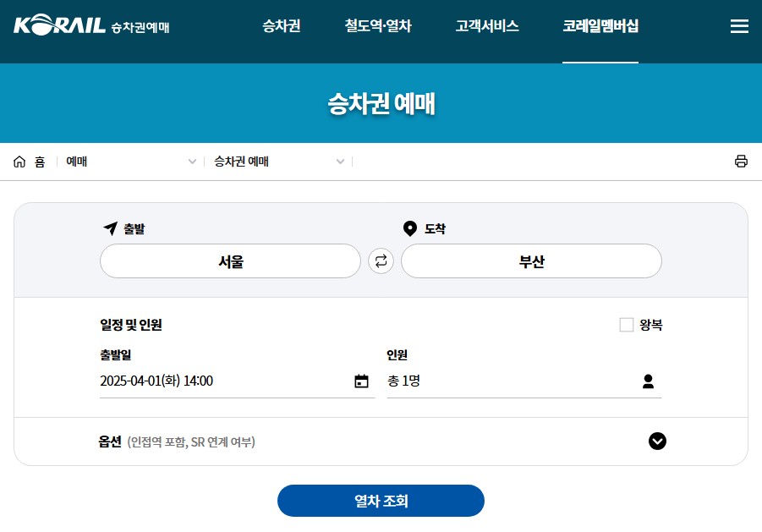This screenshot has width=762, height=532.
Task: Open the hamburger navigation menu
Action: 739,25
